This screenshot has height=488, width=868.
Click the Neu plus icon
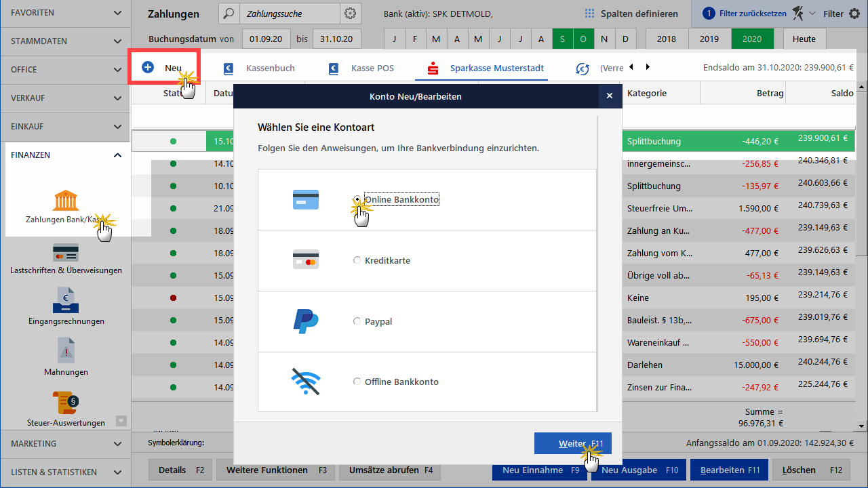148,67
